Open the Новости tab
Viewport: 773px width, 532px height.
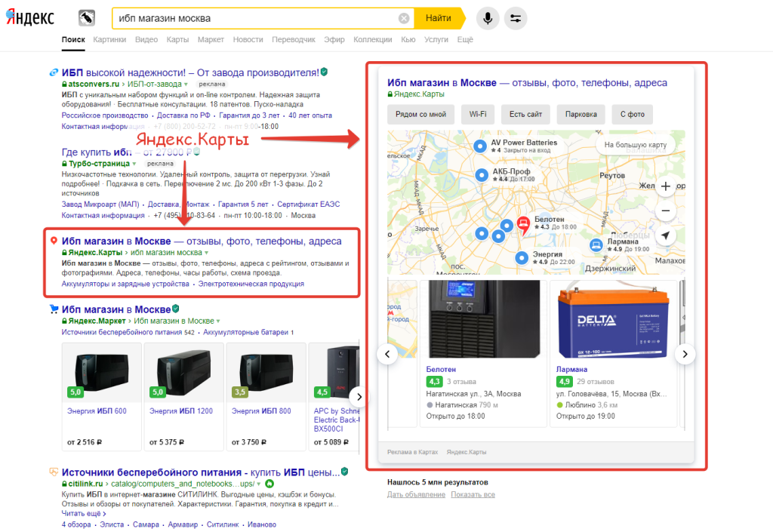248,39
